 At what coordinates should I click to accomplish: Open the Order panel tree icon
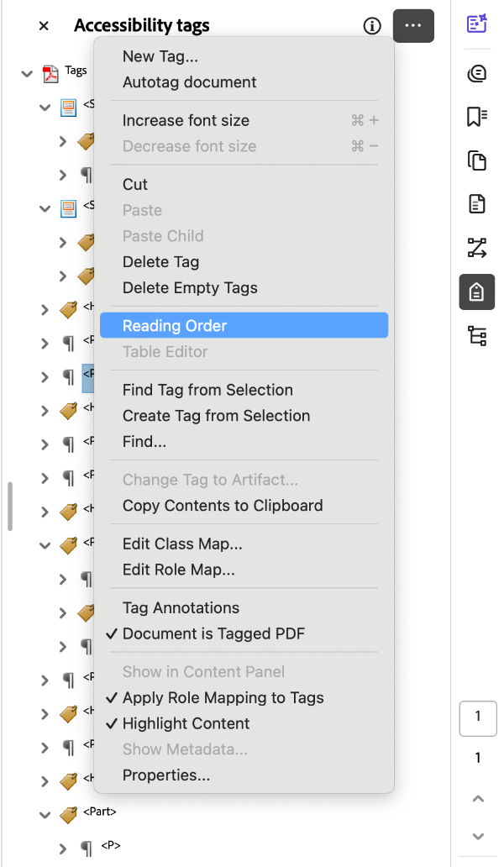coord(476,336)
